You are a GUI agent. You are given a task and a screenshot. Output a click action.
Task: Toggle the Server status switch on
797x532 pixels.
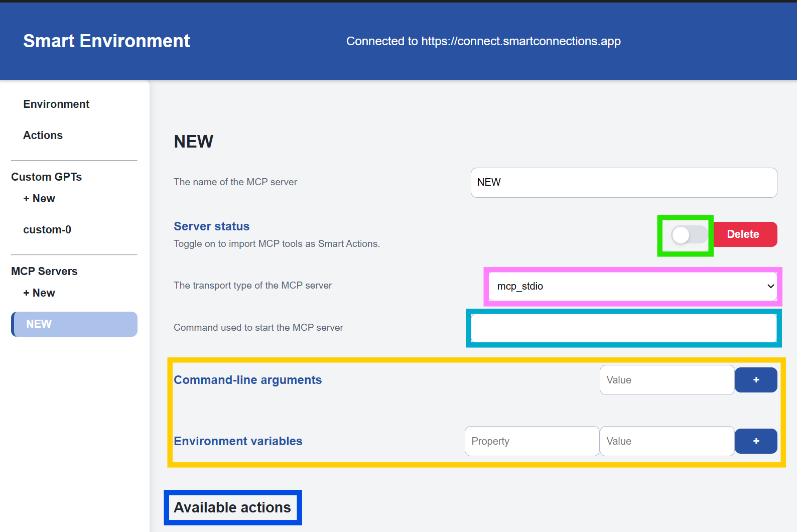(x=689, y=234)
